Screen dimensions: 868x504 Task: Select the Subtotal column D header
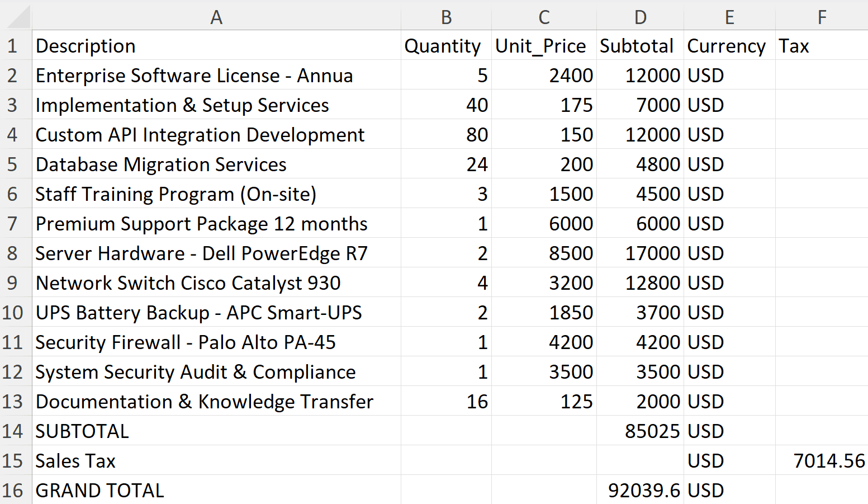[639, 17]
